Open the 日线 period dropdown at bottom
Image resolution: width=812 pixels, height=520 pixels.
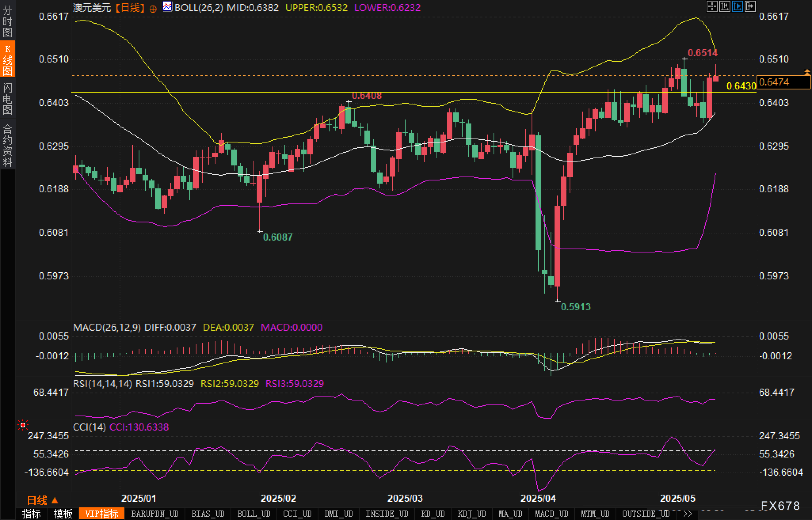(42, 501)
